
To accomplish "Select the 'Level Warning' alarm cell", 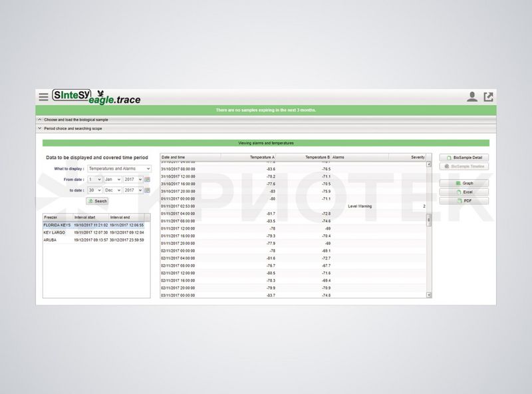I will coord(360,206).
